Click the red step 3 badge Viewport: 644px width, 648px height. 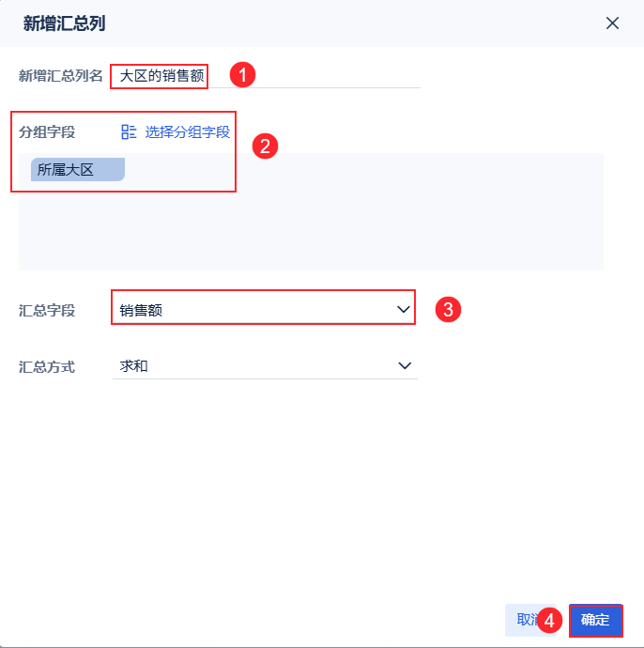coord(449,309)
